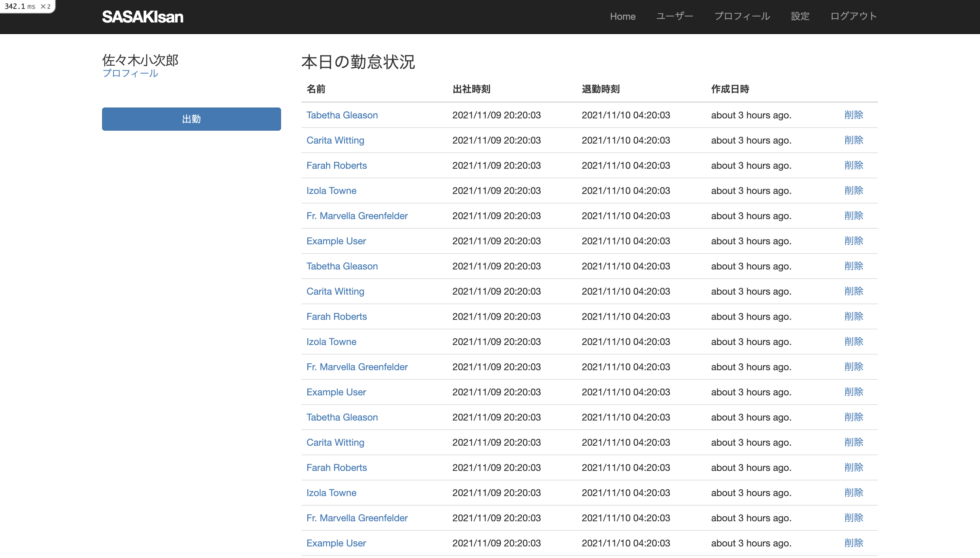Open the ユーザー navigation menu item
Viewport: 980px width, 558px height.
click(x=674, y=16)
